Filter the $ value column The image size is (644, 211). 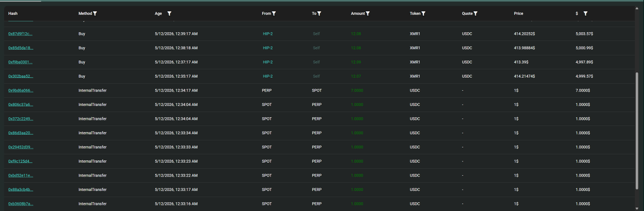click(586, 13)
